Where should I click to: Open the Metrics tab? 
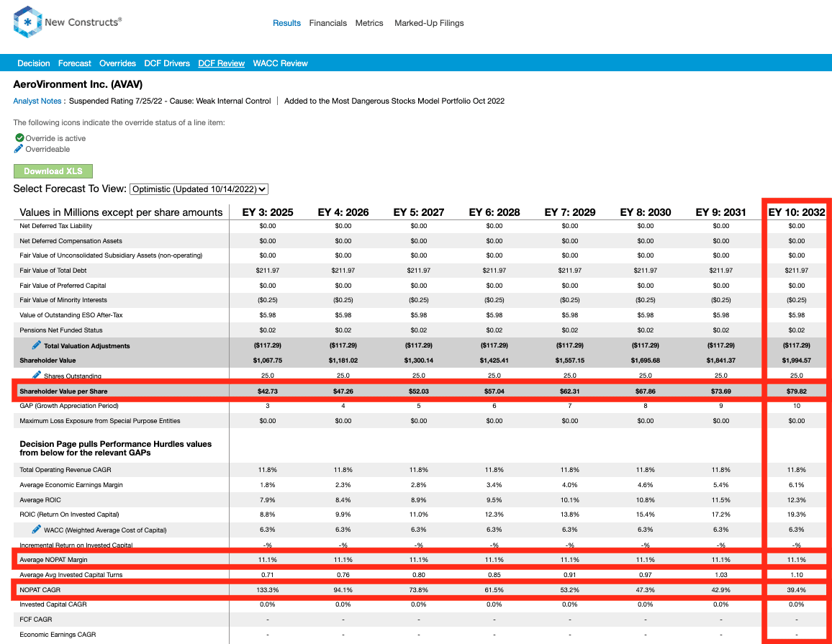(x=369, y=23)
